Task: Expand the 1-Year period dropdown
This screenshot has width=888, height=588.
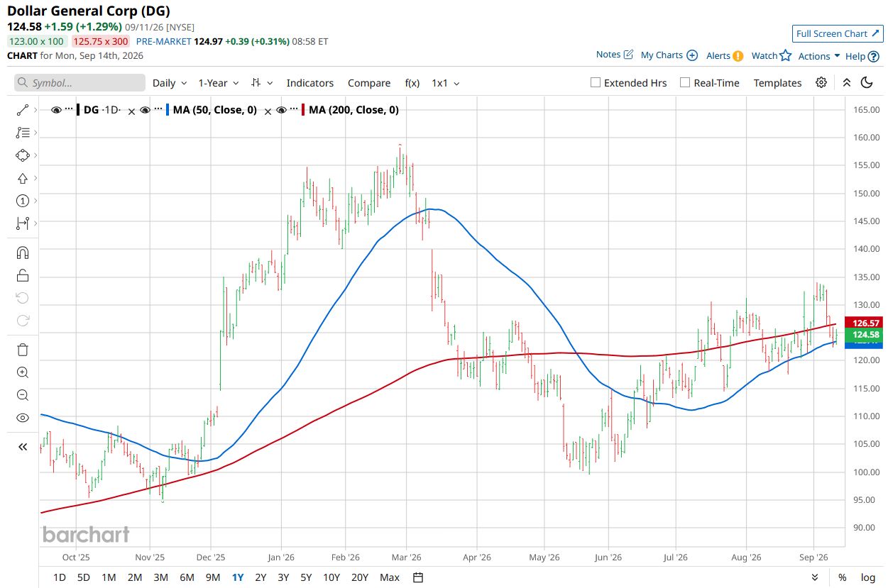Action: (x=219, y=83)
